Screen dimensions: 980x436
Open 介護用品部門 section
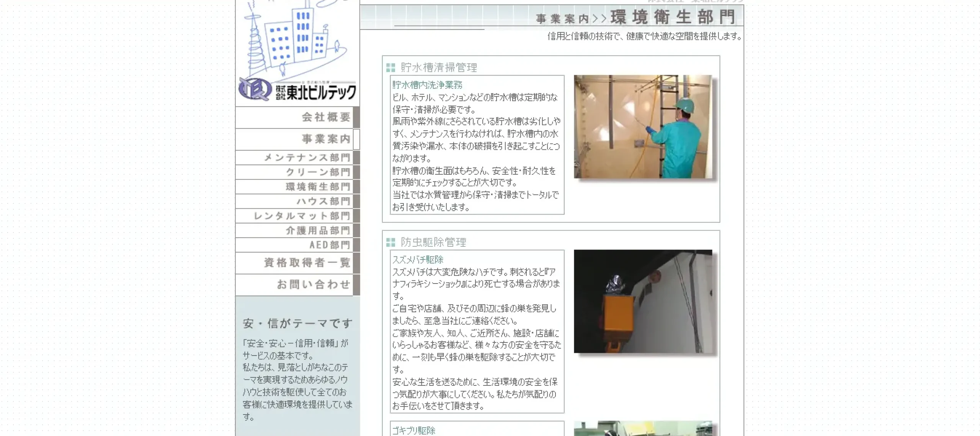click(297, 230)
